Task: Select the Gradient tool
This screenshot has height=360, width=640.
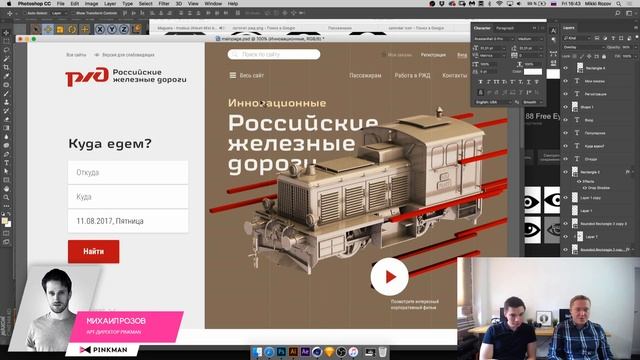Action: point(6,128)
